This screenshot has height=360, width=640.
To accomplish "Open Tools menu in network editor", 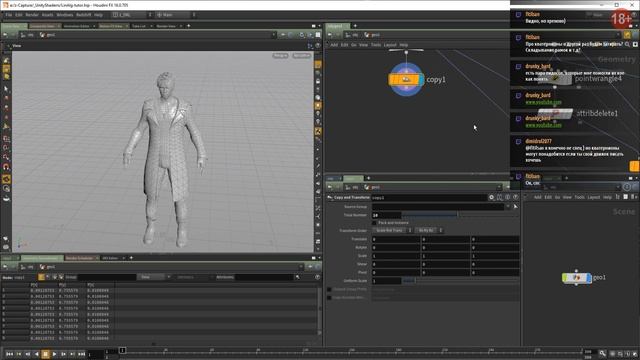I will click(376, 45).
